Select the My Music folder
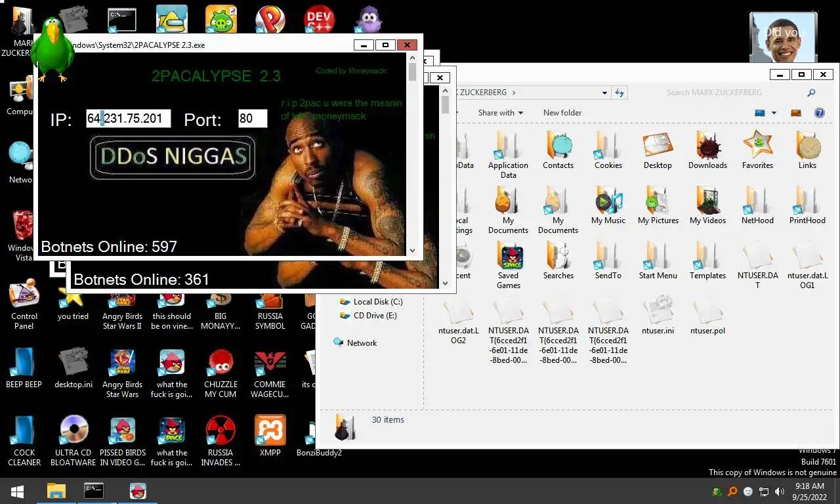This screenshot has height=504, width=840. [608, 205]
